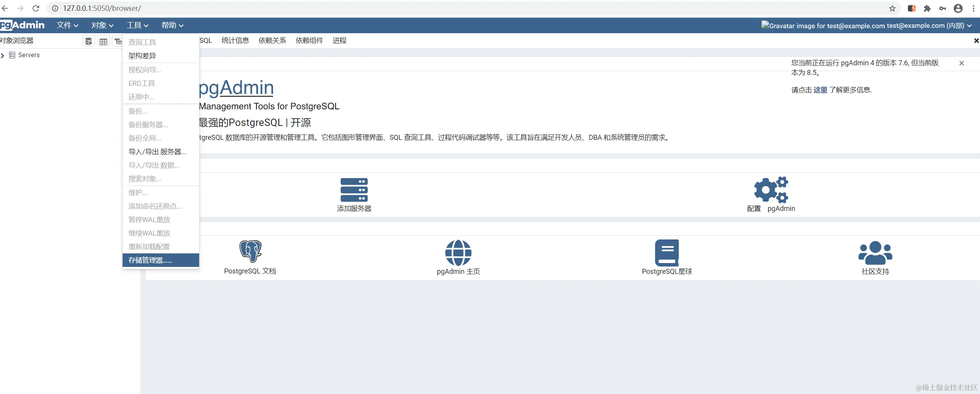Open Chrome's three-dot menu
This screenshot has height=394, width=980.
[x=973, y=8]
